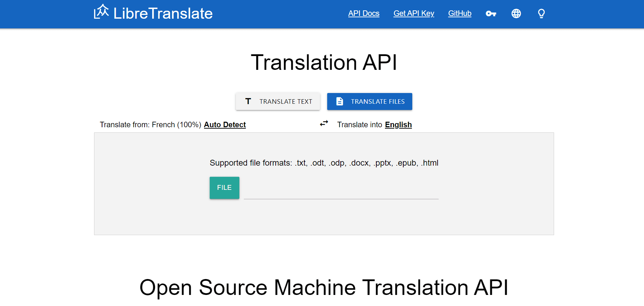Click the green FILE upload button
This screenshot has width=644, height=306.
click(224, 188)
